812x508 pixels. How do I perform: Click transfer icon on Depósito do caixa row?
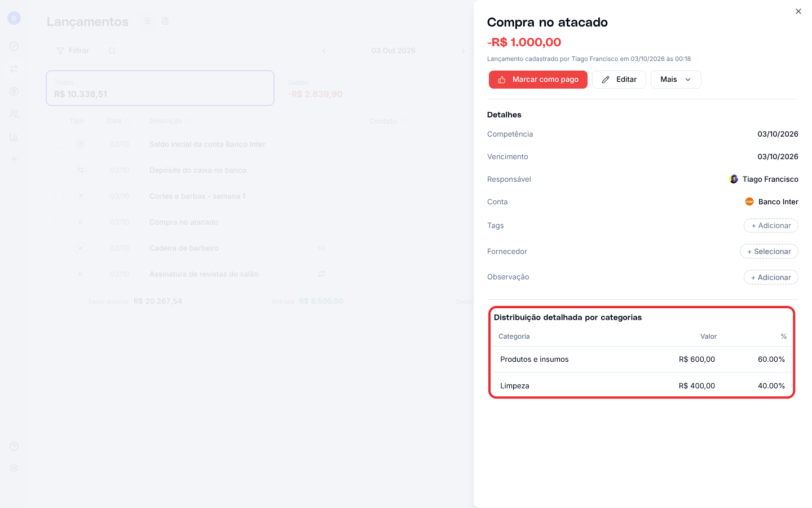[x=81, y=170]
